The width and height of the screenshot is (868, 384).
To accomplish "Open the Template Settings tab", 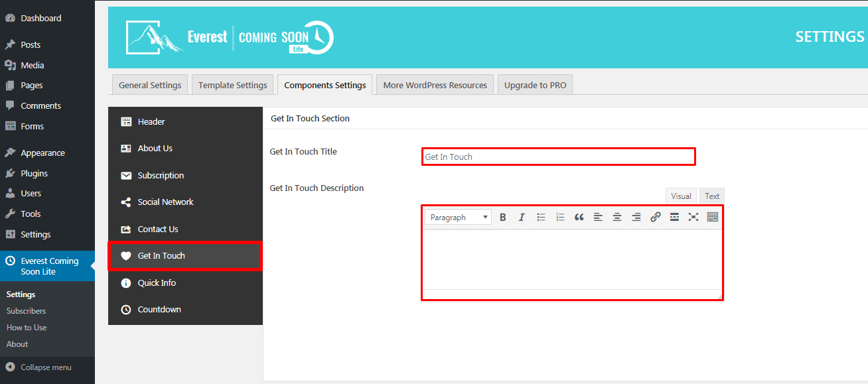I will tap(233, 85).
